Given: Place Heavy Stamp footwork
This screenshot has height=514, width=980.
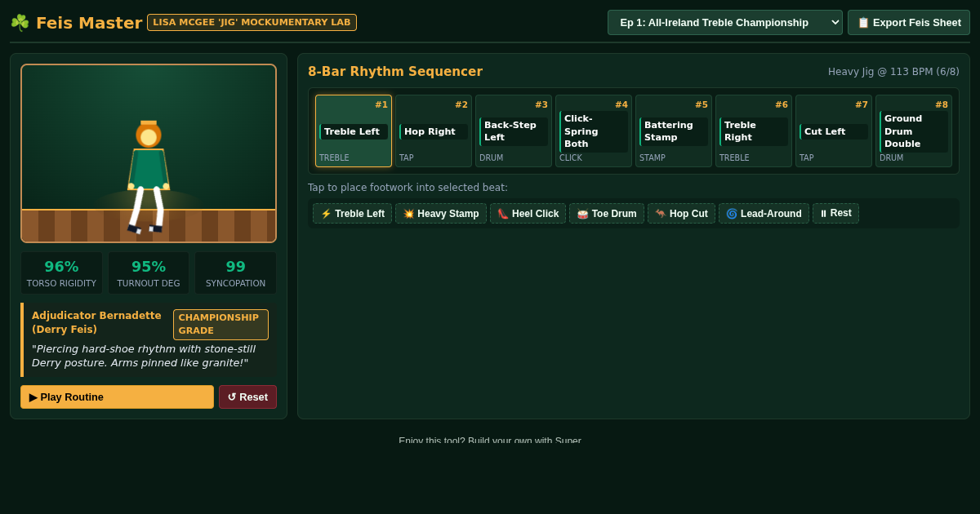Looking at the screenshot, I should click(441, 214).
